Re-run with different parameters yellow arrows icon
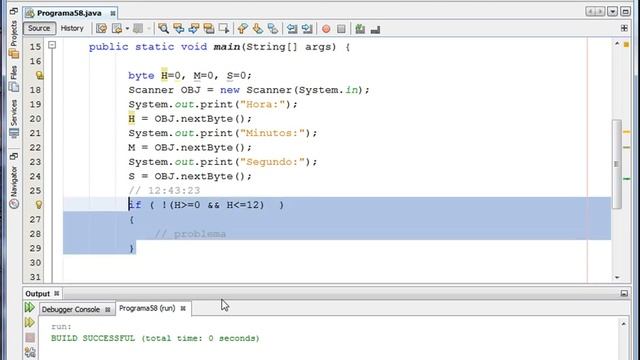 point(29,322)
